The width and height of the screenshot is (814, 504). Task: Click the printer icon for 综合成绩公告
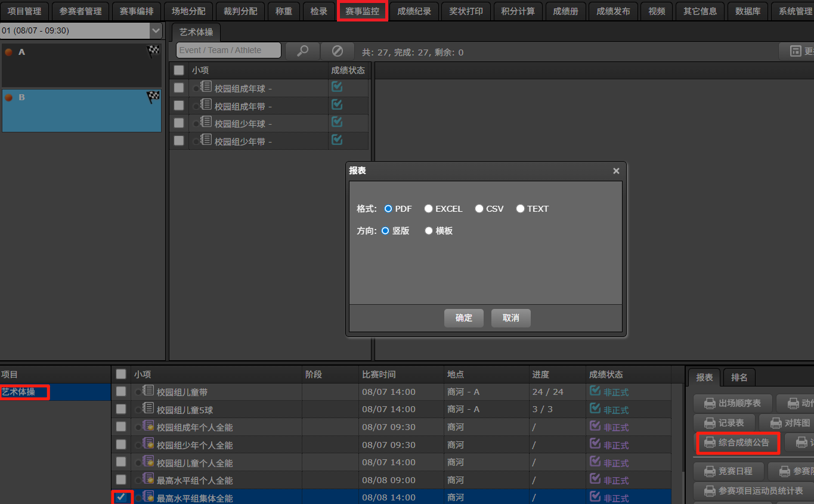click(x=710, y=443)
